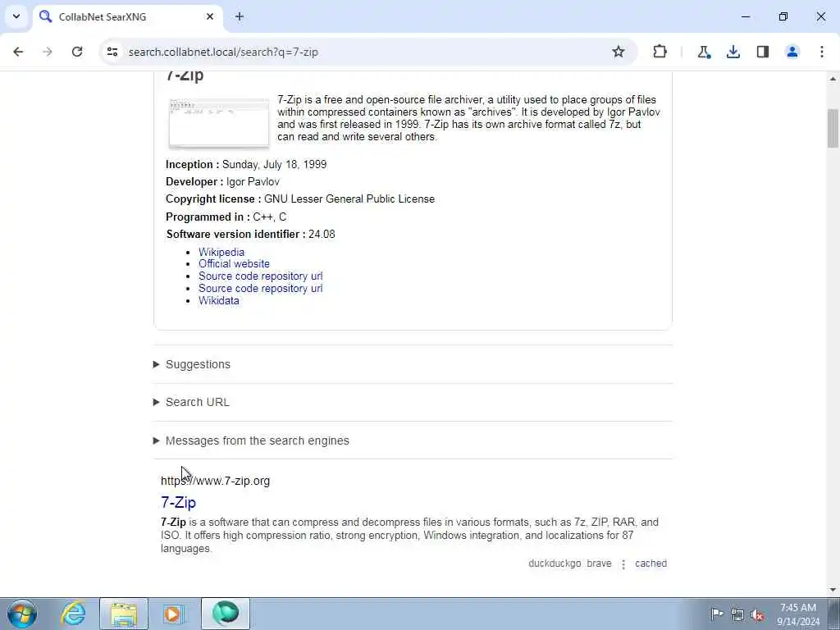The height and width of the screenshot is (630, 840).
Task: Click the Software version identifier 24.08
Action: 251,234
